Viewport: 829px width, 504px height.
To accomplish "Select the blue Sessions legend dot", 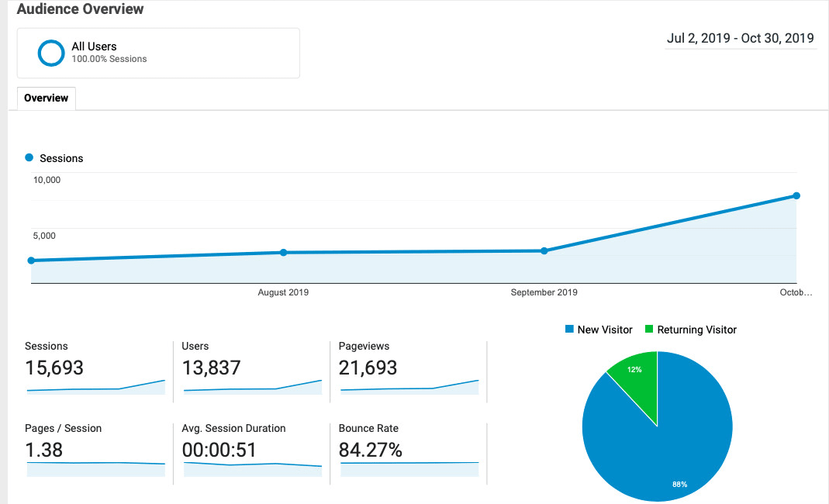I will coord(29,157).
